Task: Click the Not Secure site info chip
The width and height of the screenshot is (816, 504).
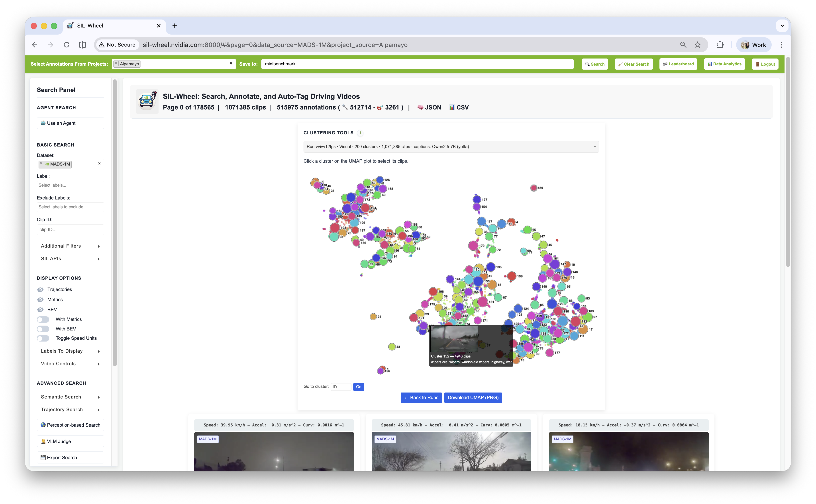Action: click(x=117, y=45)
